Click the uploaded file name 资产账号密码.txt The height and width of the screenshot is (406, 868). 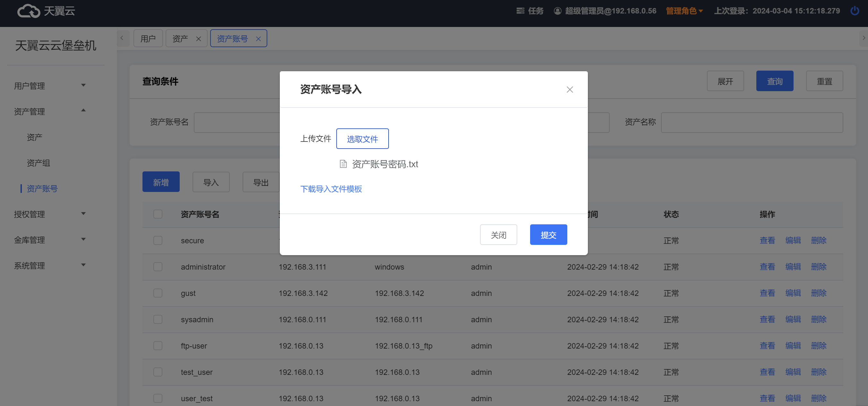click(385, 164)
